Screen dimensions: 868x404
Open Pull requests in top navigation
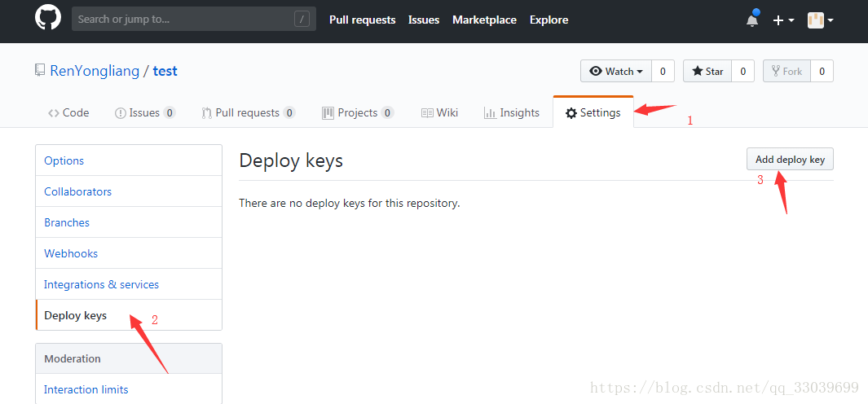coord(362,20)
